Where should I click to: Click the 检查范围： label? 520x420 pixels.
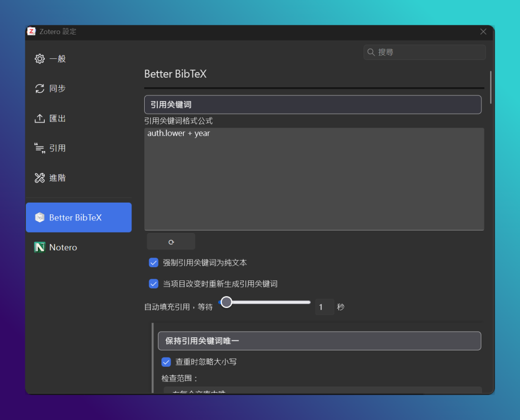coord(179,378)
